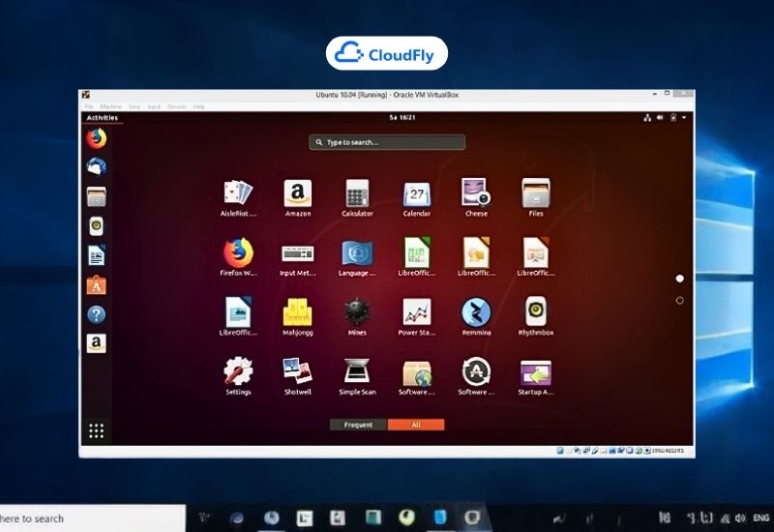
Task: Open the VirtualBox Machine menu
Action: 110,106
